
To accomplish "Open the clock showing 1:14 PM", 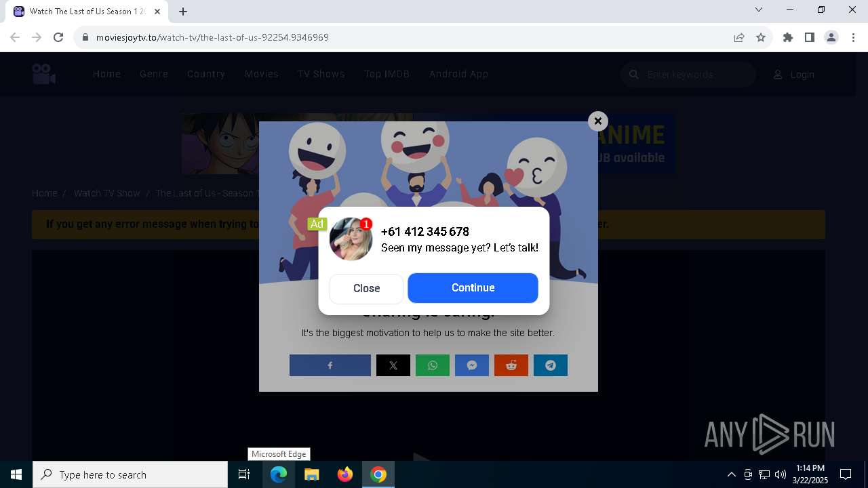I will (x=810, y=474).
